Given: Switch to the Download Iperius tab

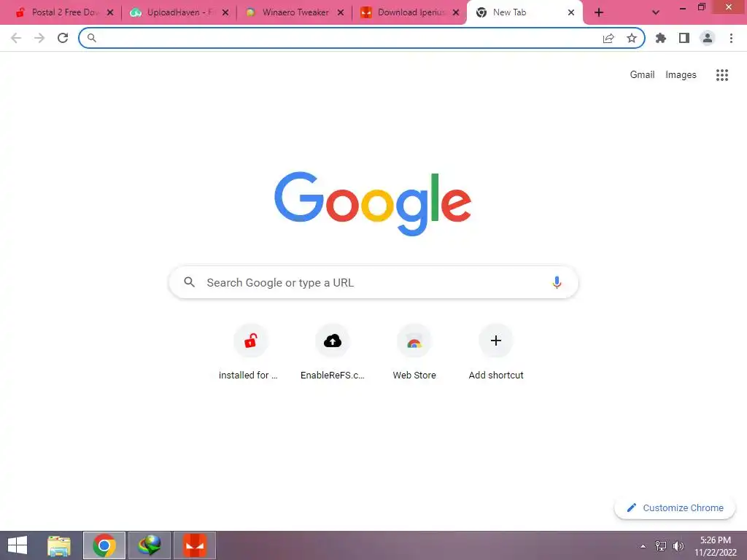Looking at the screenshot, I should [x=411, y=12].
